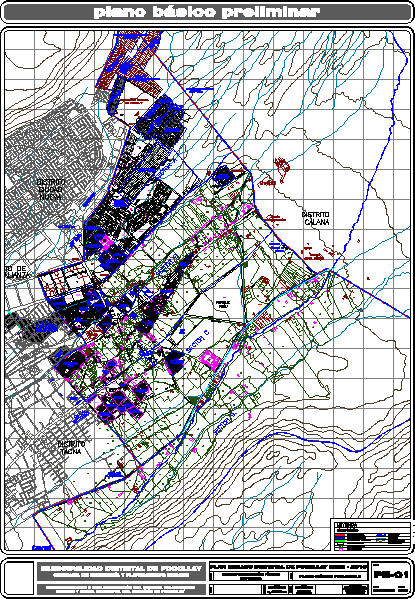Click the blank logo box in title block

pyautogui.click(x=19, y=577)
